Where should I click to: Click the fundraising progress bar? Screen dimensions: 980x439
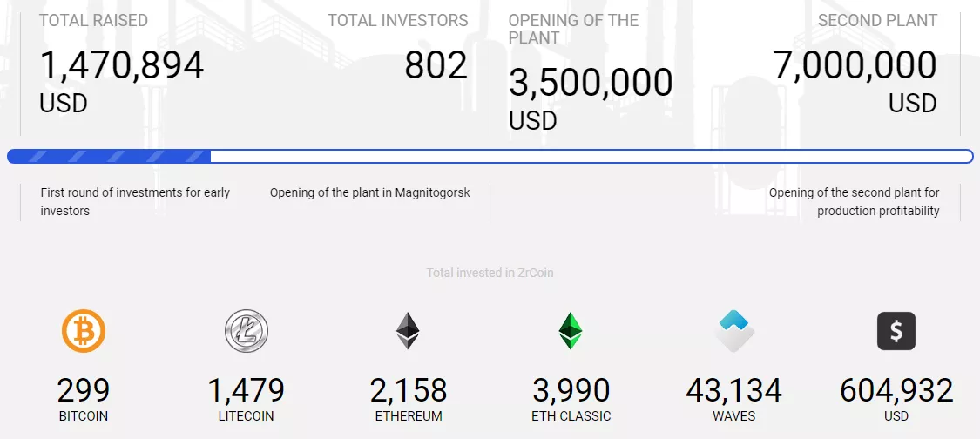click(x=490, y=157)
